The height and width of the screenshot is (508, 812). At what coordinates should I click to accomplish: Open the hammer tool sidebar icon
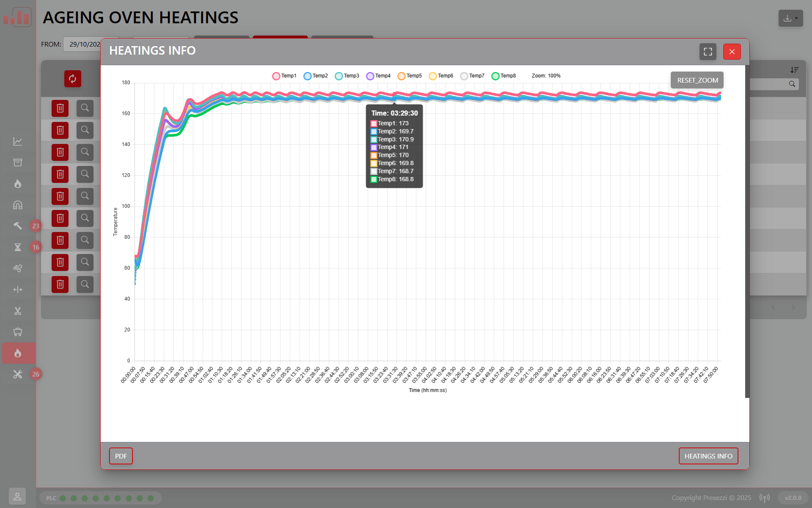coord(18,226)
